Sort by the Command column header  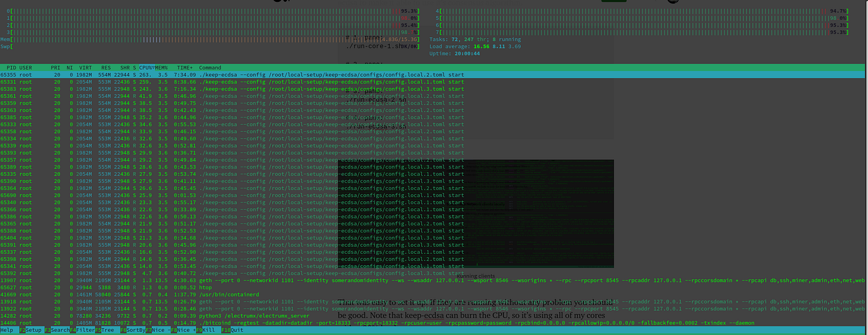coord(210,67)
